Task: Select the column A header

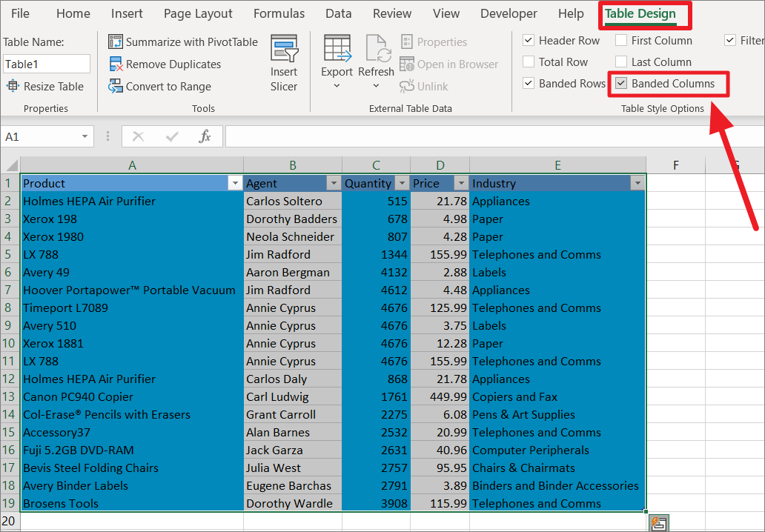Action: (132, 165)
